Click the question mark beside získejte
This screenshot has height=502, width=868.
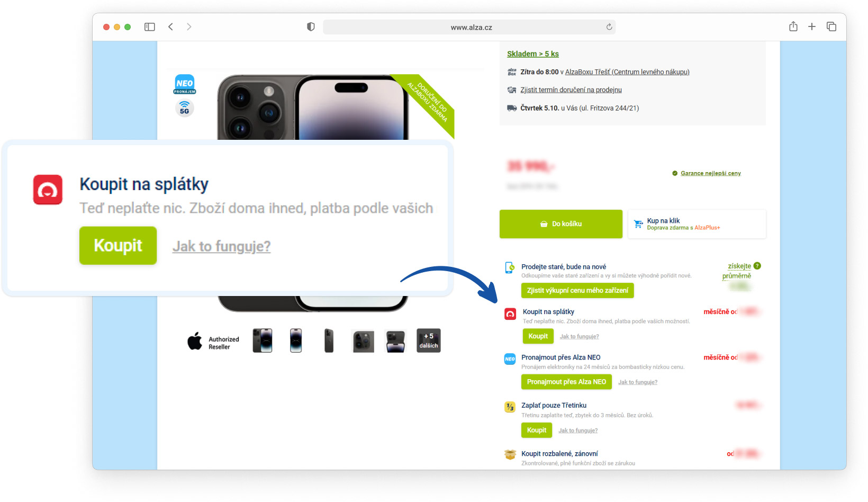pyautogui.click(x=757, y=266)
